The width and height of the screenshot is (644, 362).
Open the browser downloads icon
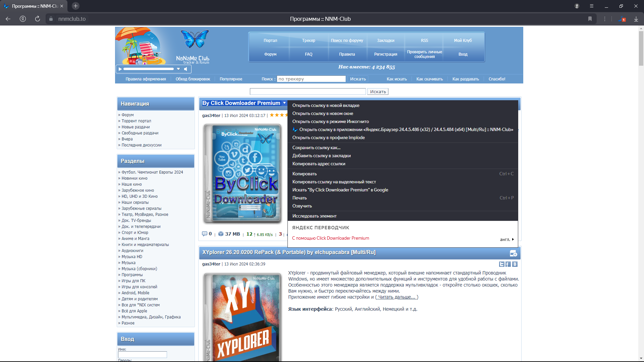click(x=636, y=19)
